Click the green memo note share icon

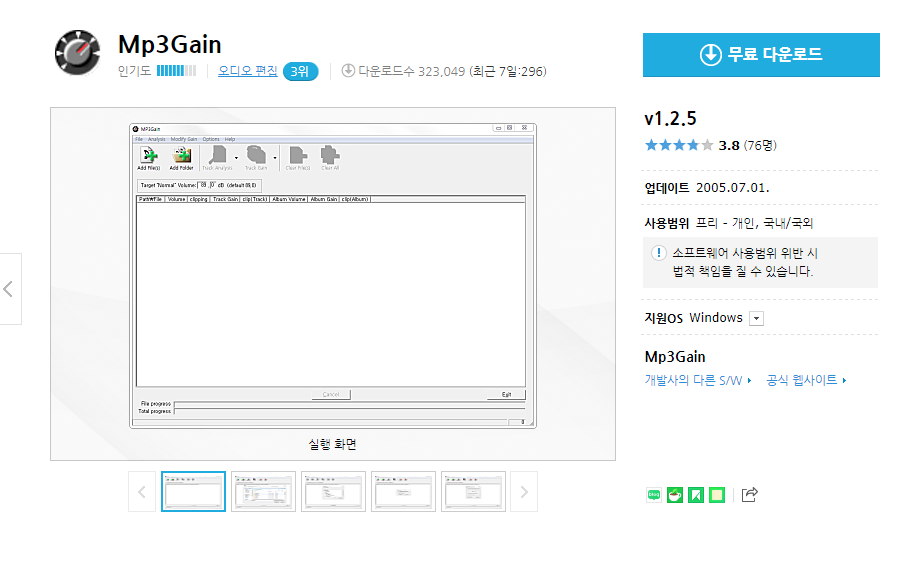(x=717, y=495)
